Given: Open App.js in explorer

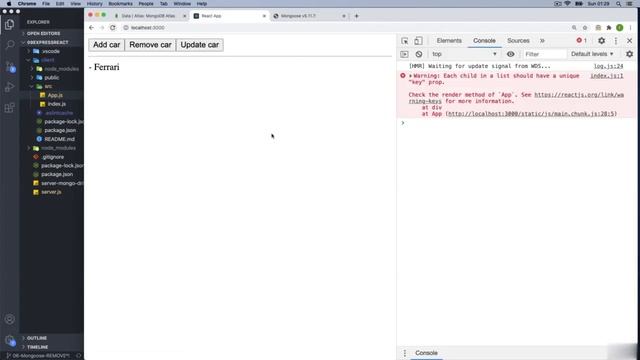Looking at the screenshot, I should 55,95.
